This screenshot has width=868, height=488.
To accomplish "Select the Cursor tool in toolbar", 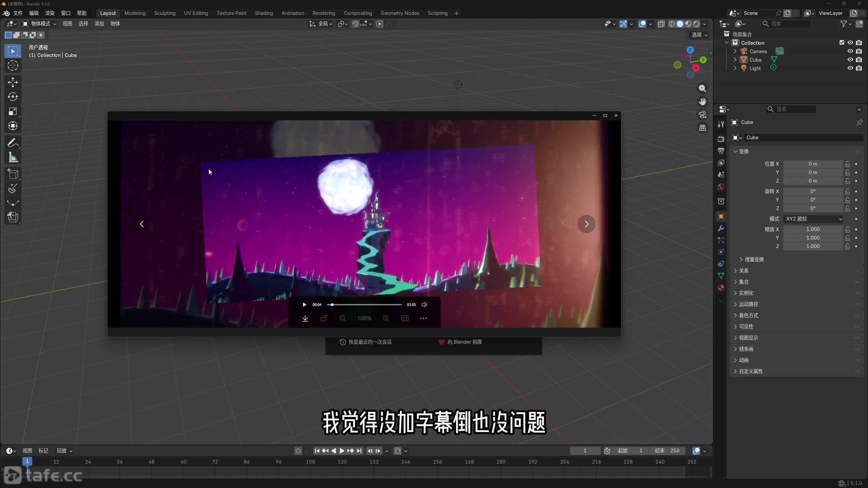I will point(13,65).
